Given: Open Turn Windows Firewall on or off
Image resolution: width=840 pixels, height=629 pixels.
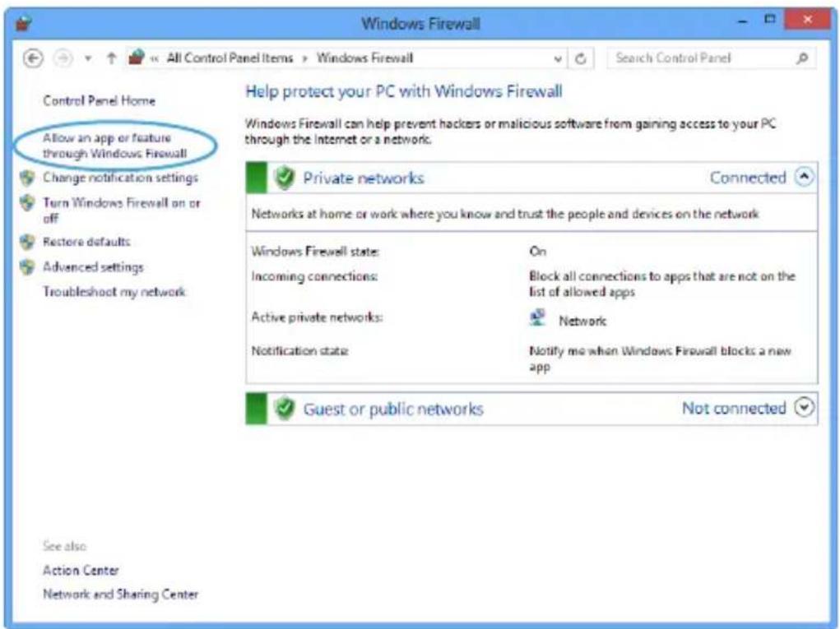Looking at the screenshot, I should [121, 210].
